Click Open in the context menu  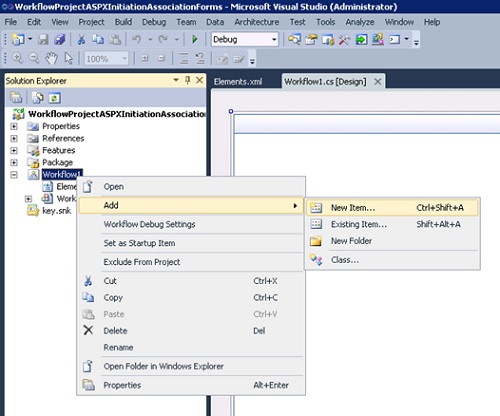point(191,187)
